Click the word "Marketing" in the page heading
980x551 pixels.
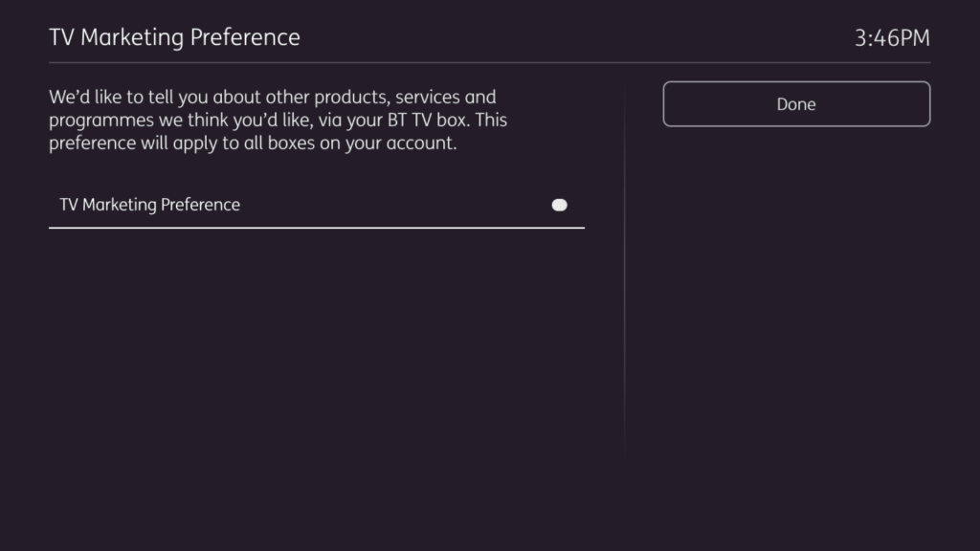(133, 37)
